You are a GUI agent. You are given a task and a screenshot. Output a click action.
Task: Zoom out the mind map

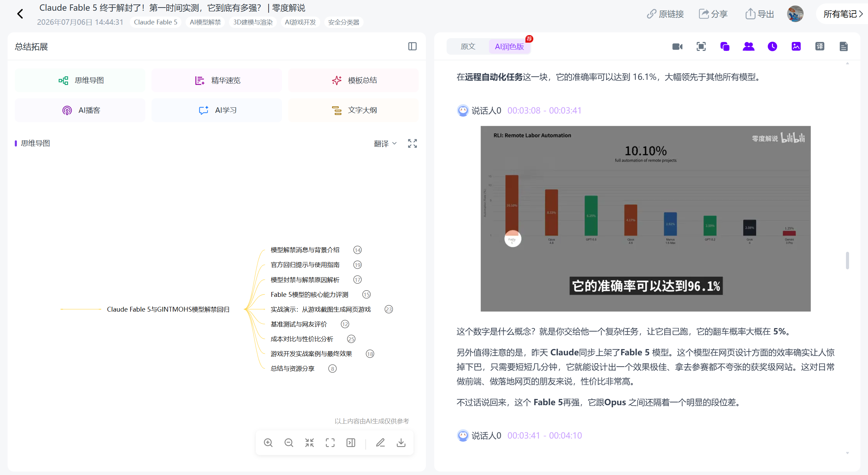point(289,443)
